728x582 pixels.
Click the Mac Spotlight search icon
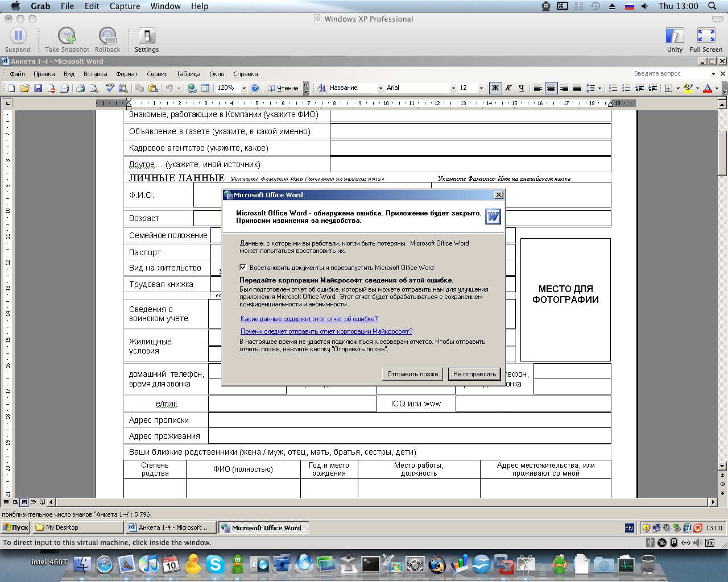coord(712,6)
